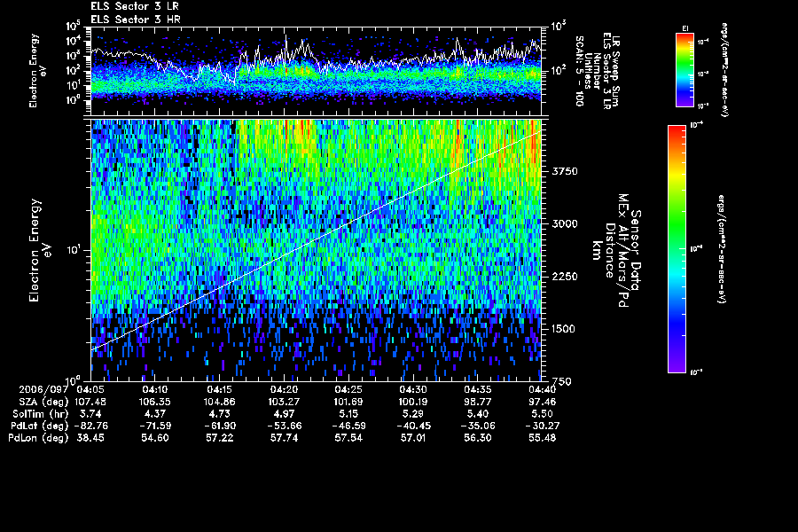Click the SZA value 104.86
The image size is (798, 532).
tap(219, 402)
